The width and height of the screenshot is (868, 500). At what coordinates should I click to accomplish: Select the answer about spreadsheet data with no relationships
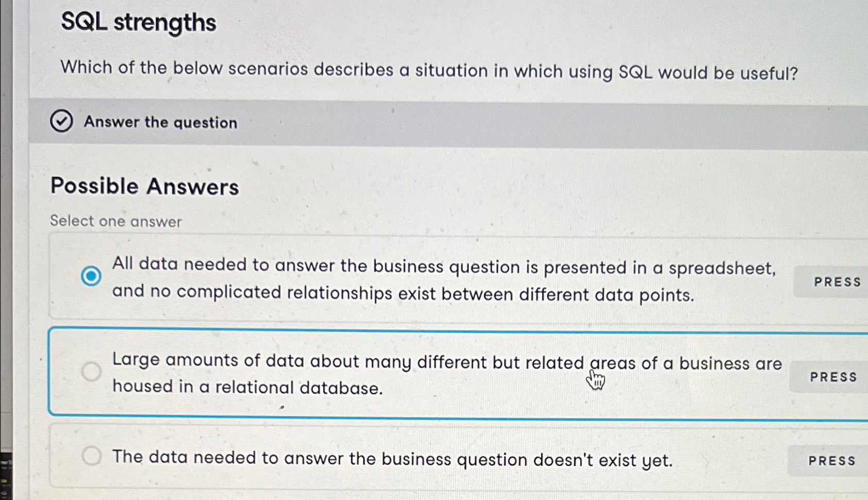[x=413, y=278]
